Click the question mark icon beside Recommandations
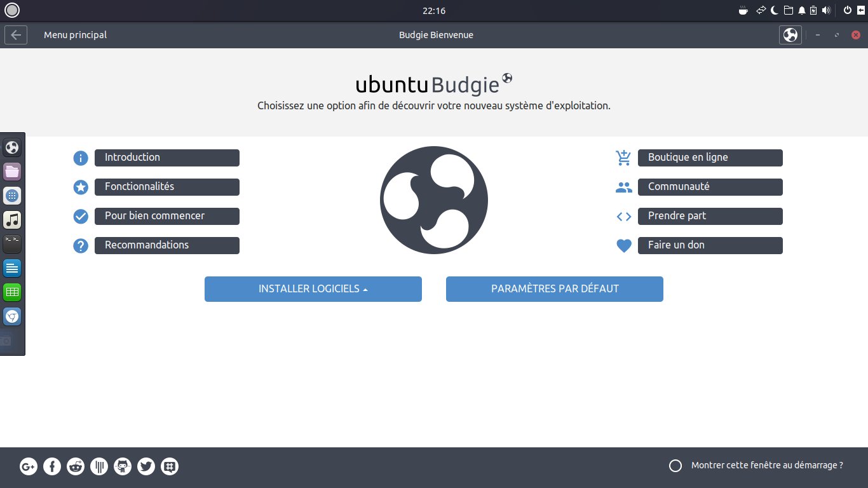This screenshot has width=868, height=488. point(81,246)
